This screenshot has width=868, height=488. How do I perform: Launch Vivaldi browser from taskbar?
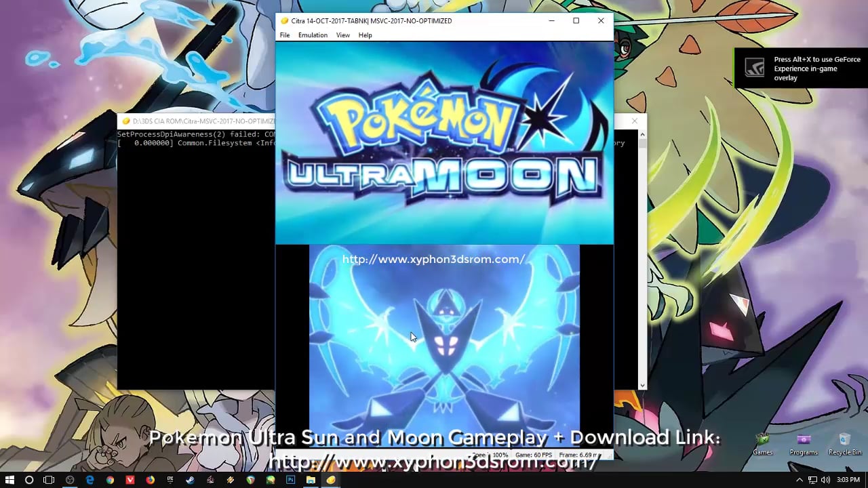[130, 480]
